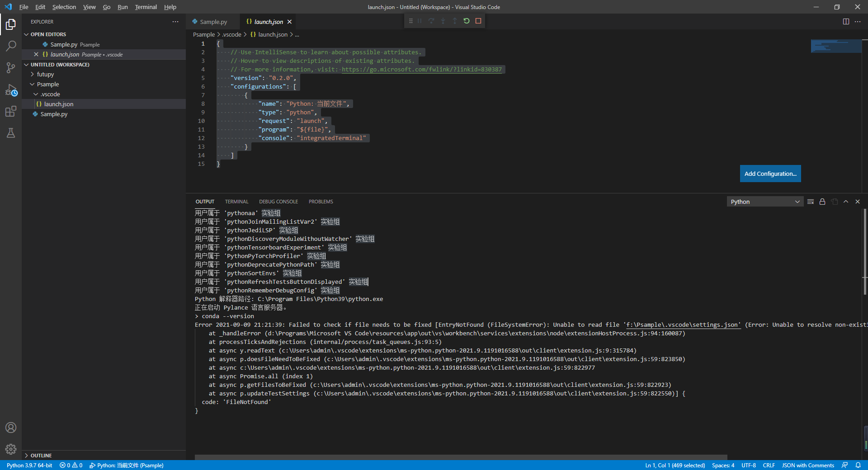Open the Extensions view

(11, 111)
